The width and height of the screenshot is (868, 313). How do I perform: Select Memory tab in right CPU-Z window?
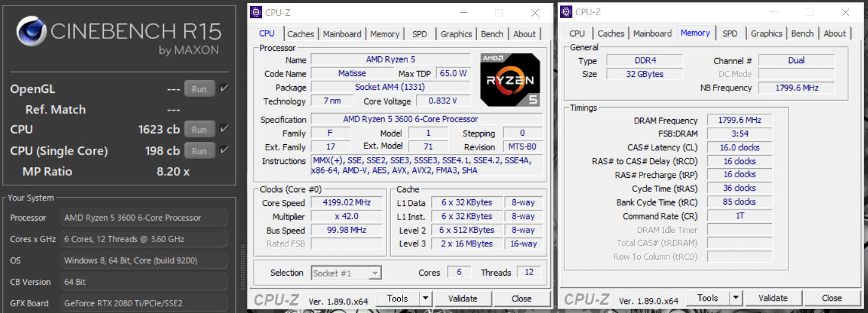pyautogui.click(x=695, y=33)
